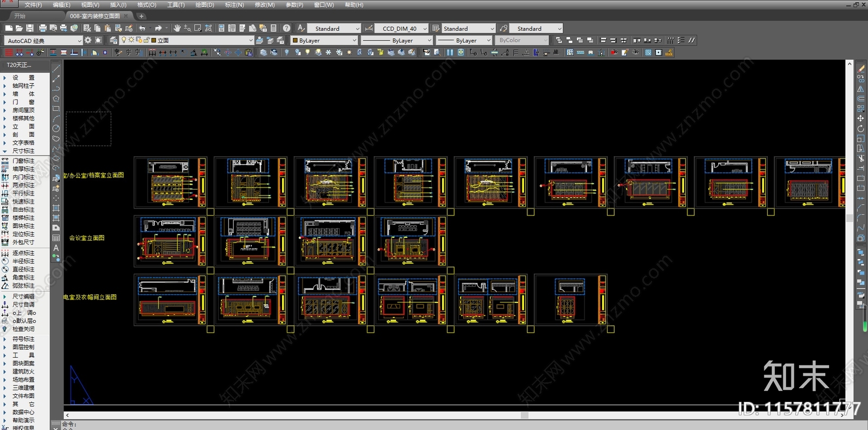Open the AutoCAD 经典 workspace dropdown

[43, 41]
